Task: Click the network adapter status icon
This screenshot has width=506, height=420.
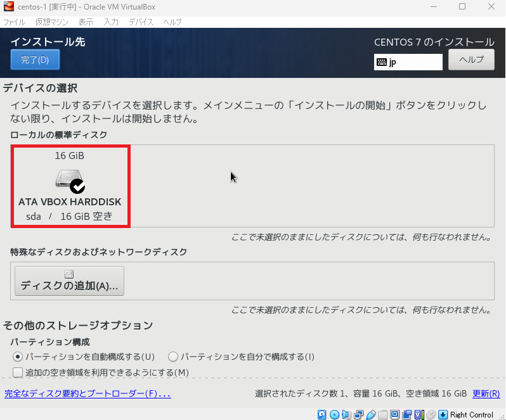Action: point(358,414)
